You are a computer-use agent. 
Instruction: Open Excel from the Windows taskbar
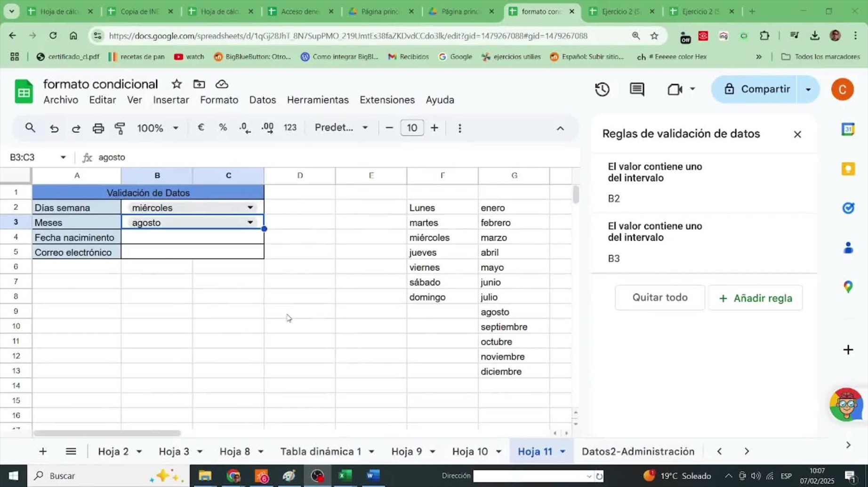(x=345, y=476)
